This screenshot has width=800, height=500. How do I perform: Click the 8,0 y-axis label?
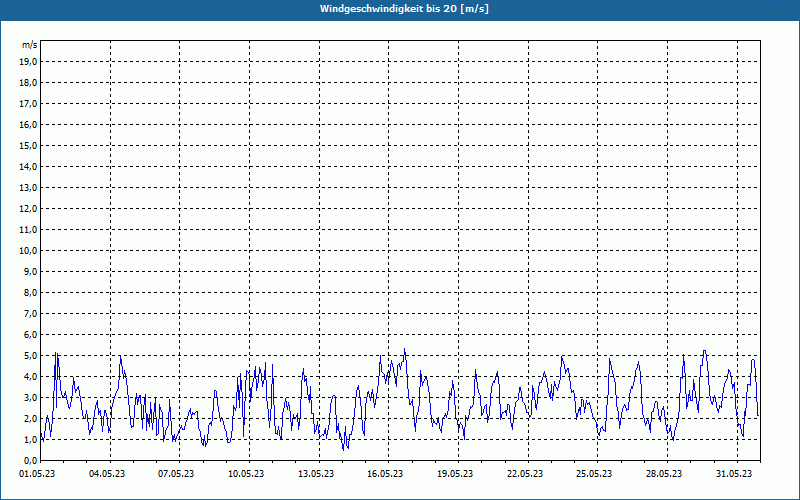tap(30, 292)
